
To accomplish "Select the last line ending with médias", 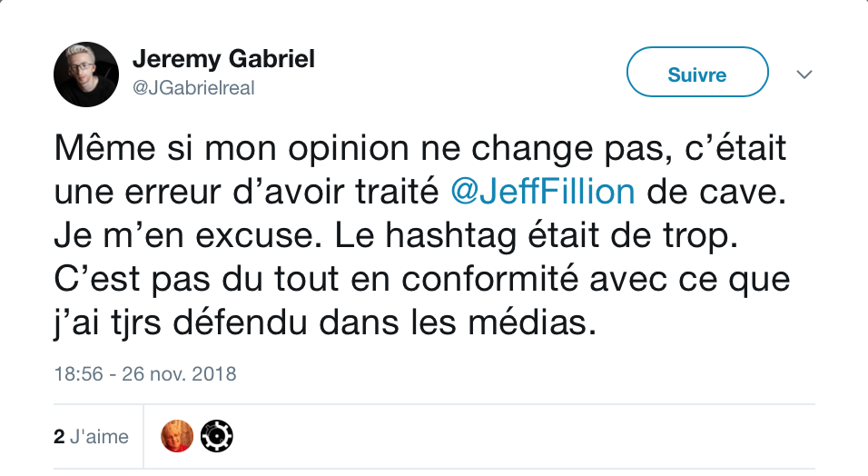I will click(325, 323).
